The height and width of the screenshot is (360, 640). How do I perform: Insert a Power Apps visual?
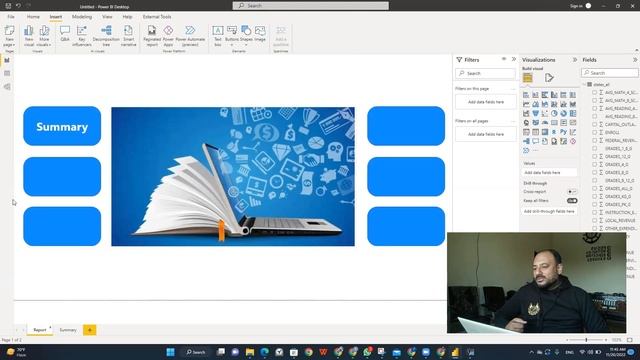pos(168,36)
